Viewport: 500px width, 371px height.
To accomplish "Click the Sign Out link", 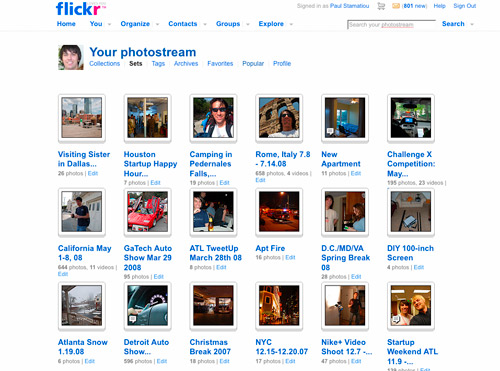I will pos(465,6).
